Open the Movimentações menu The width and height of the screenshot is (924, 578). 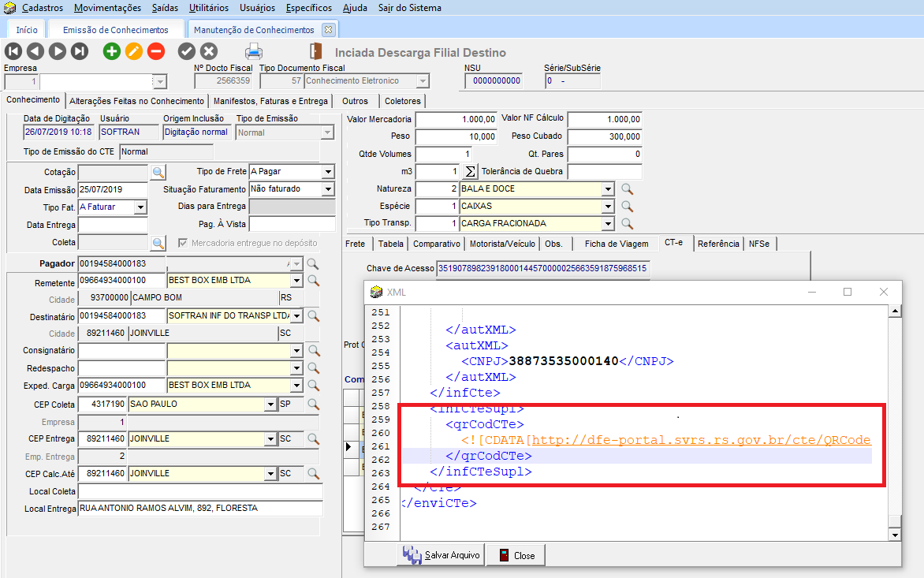pos(108,8)
